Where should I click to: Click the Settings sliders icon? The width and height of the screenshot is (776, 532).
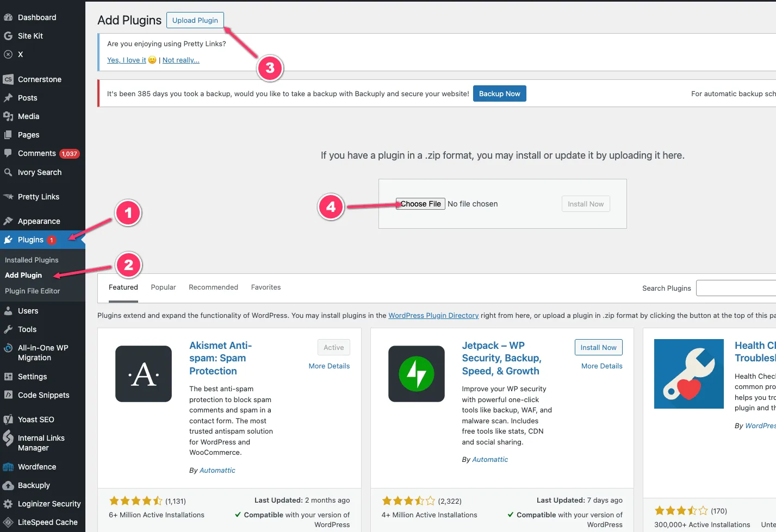click(x=8, y=377)
